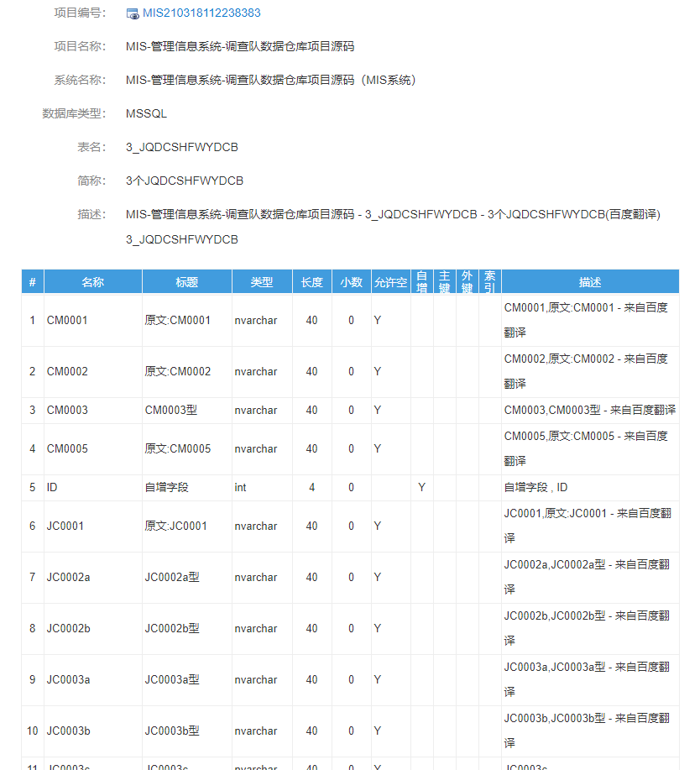Click the 简称 value 3个JQDCSHFWYDCB
Image resolution: width=700 pixels, height=770 pixels.
pos(184,181)
